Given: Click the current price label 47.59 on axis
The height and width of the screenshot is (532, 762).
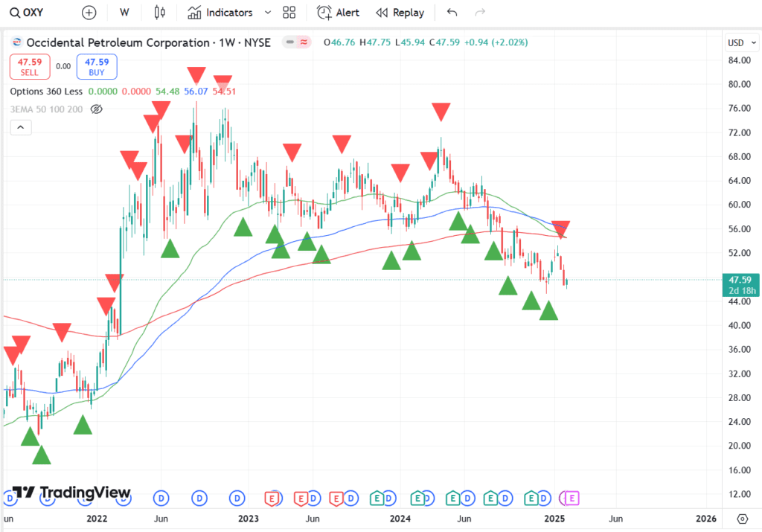Looking at the screenshot, I should [x=740, y=280].
